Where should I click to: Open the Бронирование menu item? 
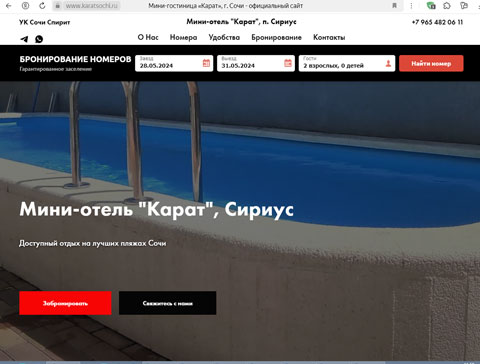[277, 37]
